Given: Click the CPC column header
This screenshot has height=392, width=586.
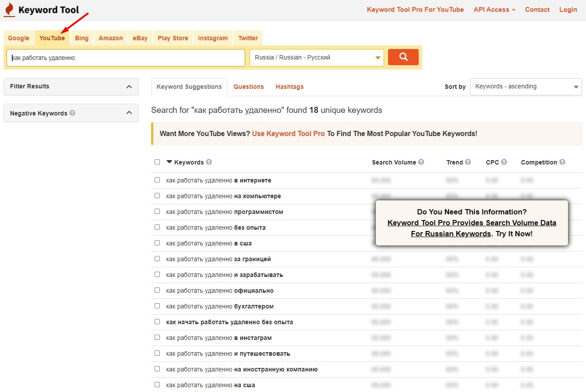Looking at the screenshot, I should pyautogui.click(x=492, y=162).
